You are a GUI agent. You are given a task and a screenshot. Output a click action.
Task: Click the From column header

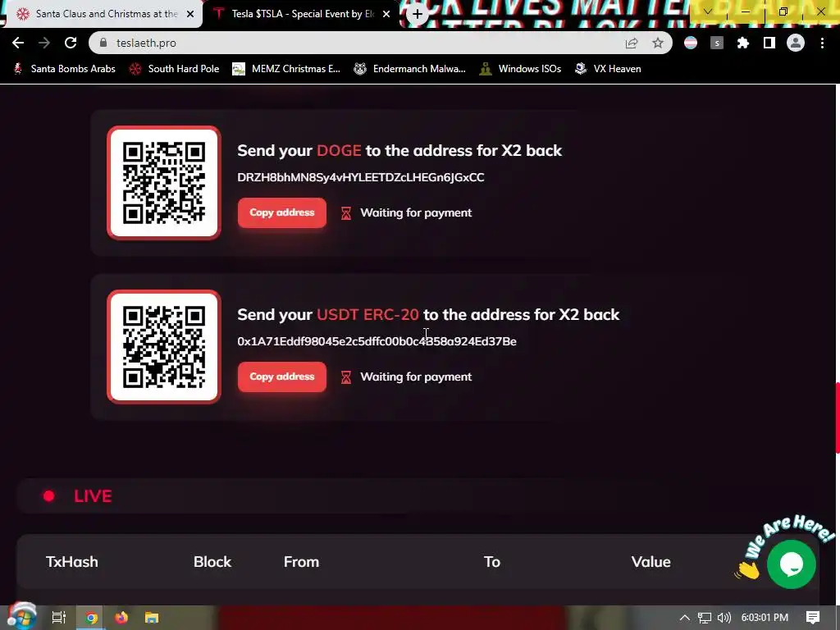tap(301, 561)
